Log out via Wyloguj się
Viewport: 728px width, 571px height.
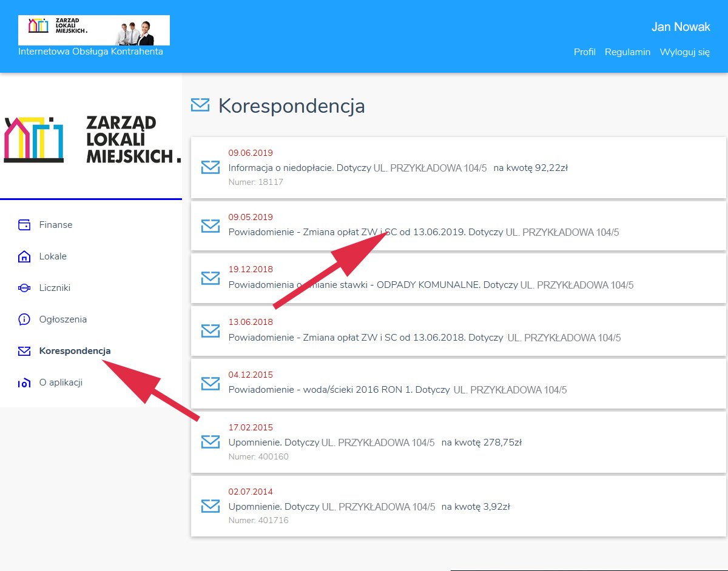pos(685,52)
